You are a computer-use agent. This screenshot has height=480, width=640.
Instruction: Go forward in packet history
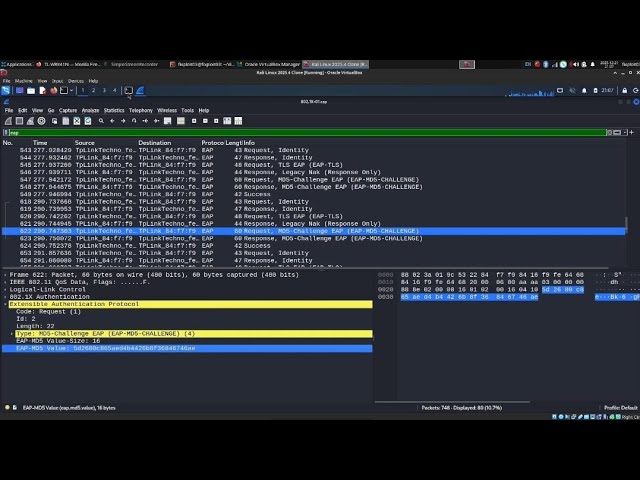tap(123, 121)
